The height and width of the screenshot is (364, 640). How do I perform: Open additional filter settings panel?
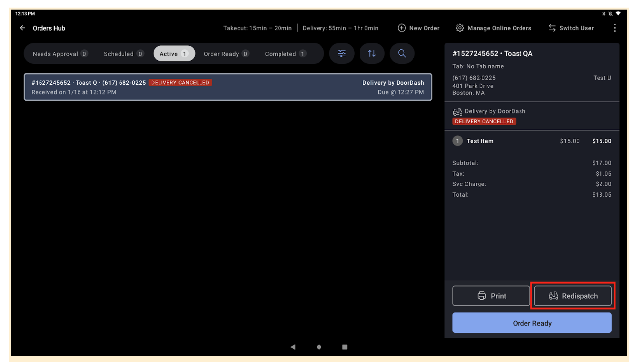coord(342,53)
